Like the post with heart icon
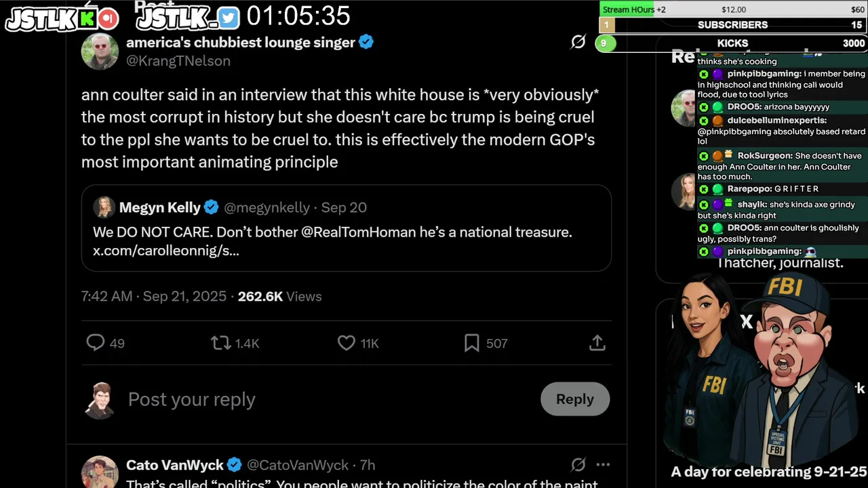868x488 pixels. point(347,343)
